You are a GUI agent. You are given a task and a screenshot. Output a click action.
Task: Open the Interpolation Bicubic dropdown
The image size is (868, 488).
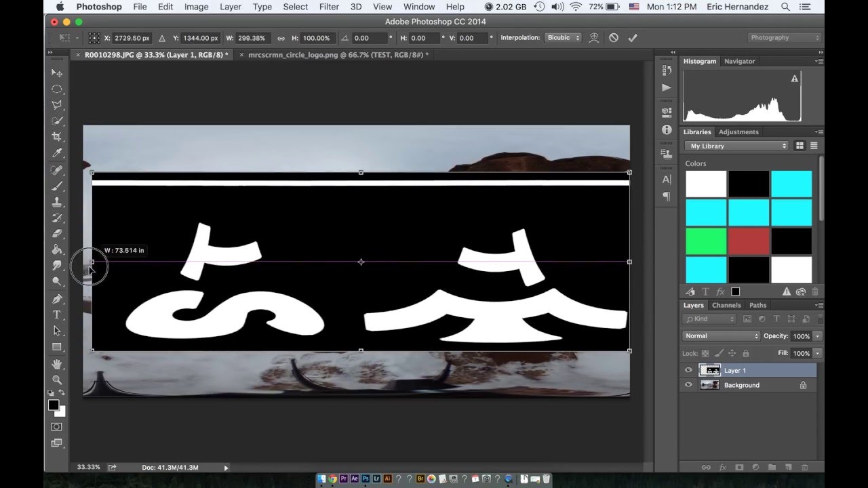click(x=563, y=38)
